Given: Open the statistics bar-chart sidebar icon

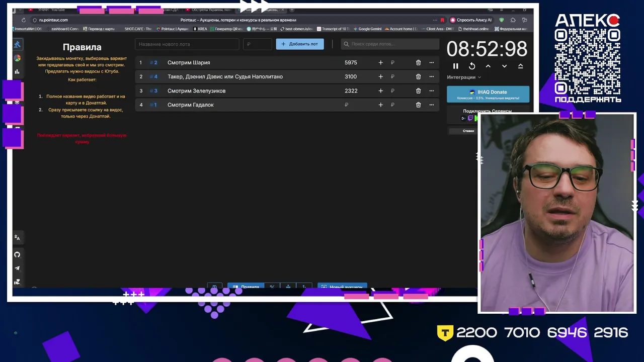Looking at the screenshot, I should pos(17,71).
